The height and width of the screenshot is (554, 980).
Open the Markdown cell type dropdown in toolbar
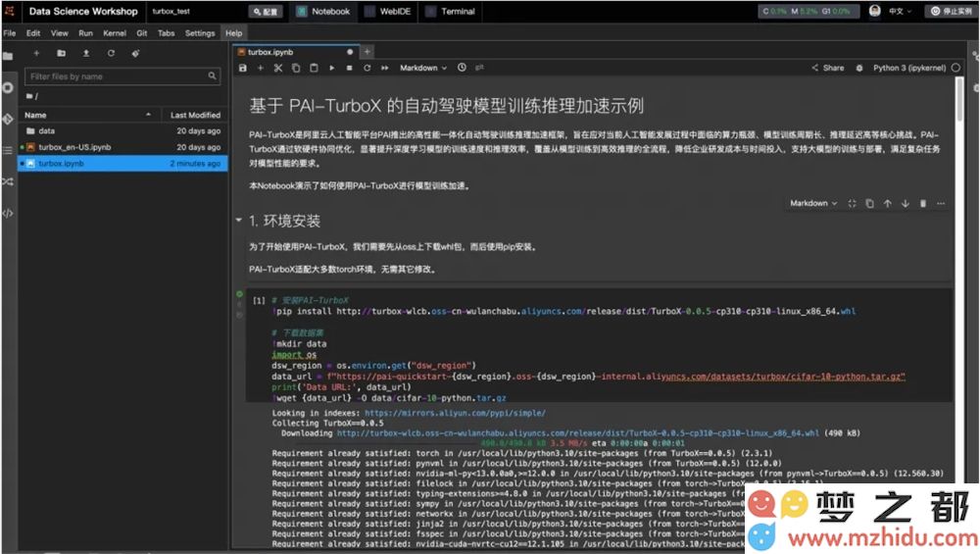(x=423, y=68)
